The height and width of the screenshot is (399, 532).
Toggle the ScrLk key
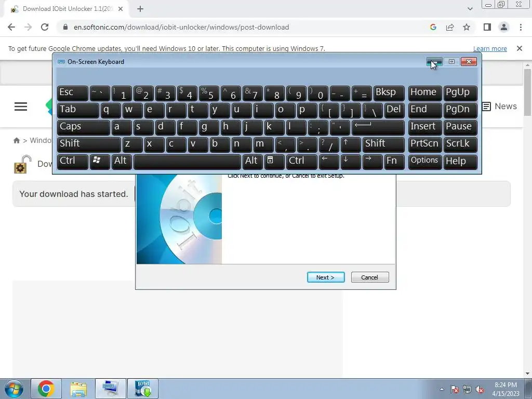[x=460, y=144]
